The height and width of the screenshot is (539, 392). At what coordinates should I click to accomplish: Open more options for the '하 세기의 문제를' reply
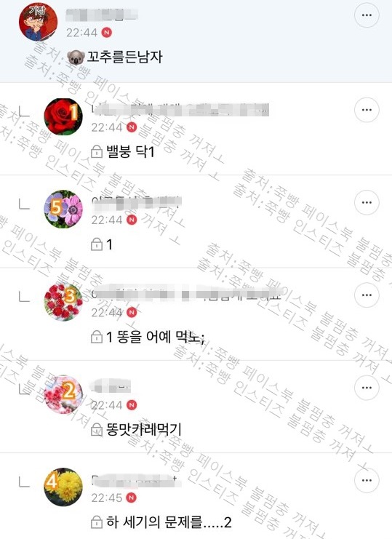(x=367, y=480)
